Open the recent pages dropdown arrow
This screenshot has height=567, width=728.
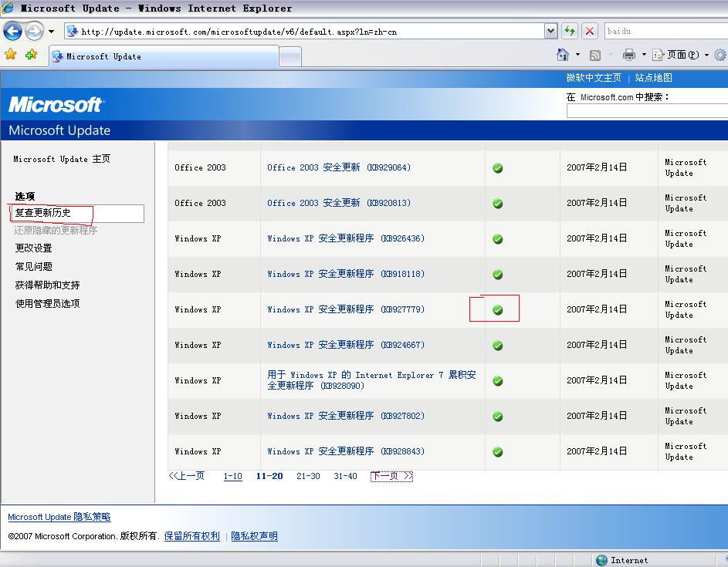[x=51, y=32]
